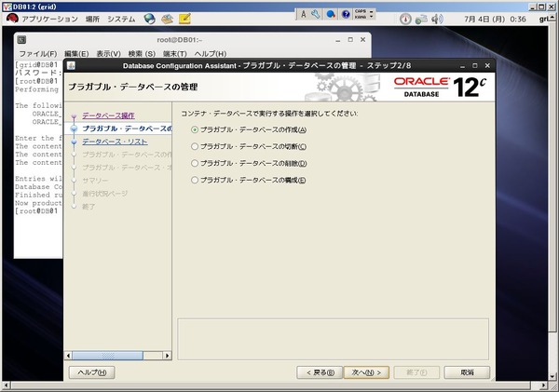Click the blue circle input toolbar icon
The height and width of the screenshot is (392, 559).
[331, 14]
